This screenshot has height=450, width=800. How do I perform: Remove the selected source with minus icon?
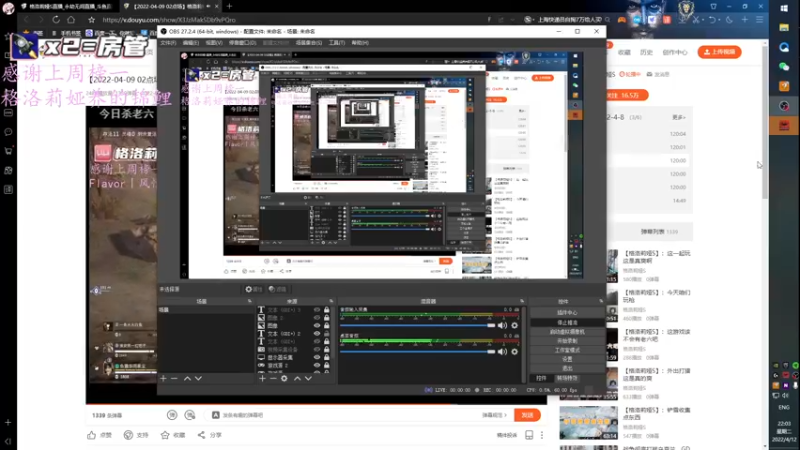click(273, 379)
